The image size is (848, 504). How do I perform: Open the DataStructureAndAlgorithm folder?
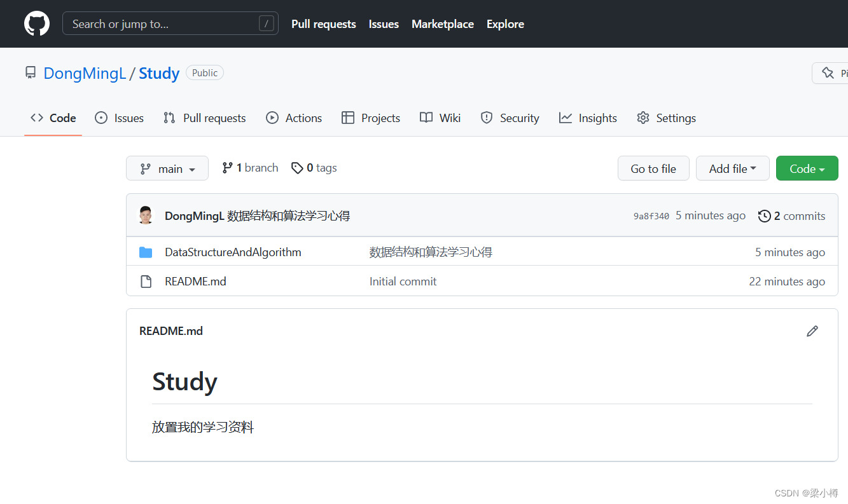click(233, 252)
